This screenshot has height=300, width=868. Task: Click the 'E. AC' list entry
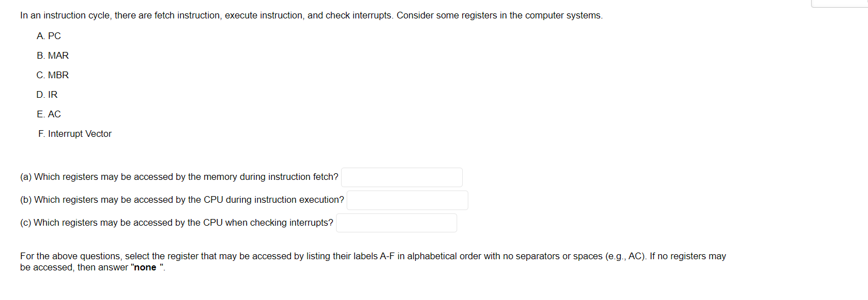[49, 115]
